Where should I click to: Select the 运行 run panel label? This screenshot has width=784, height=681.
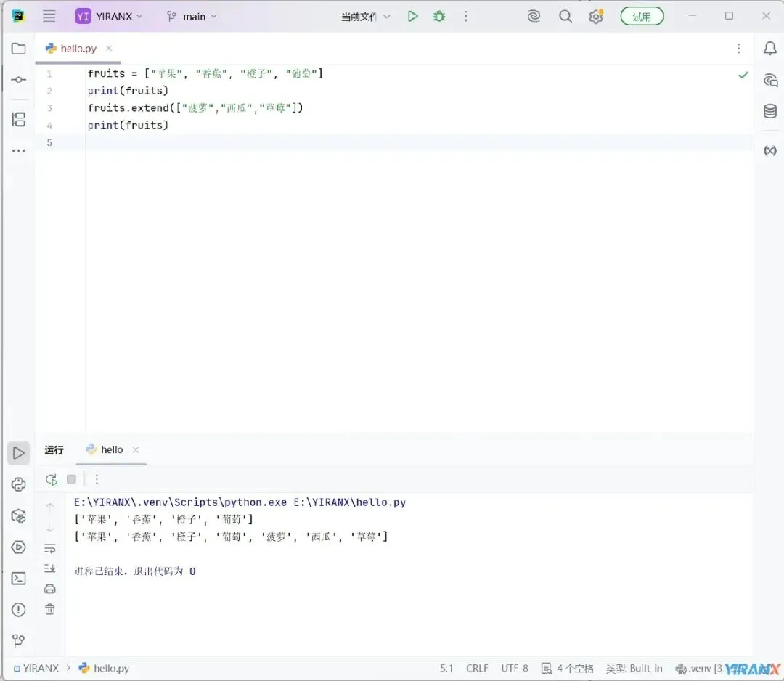coord(54,450)
